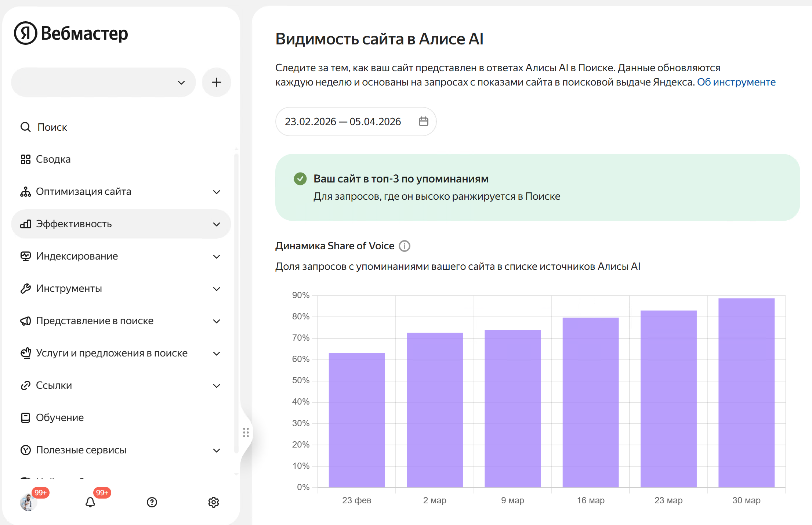Expand Полезные сервисы chevron
Viewport: 812px width, 525px height.
click(217, 450)
